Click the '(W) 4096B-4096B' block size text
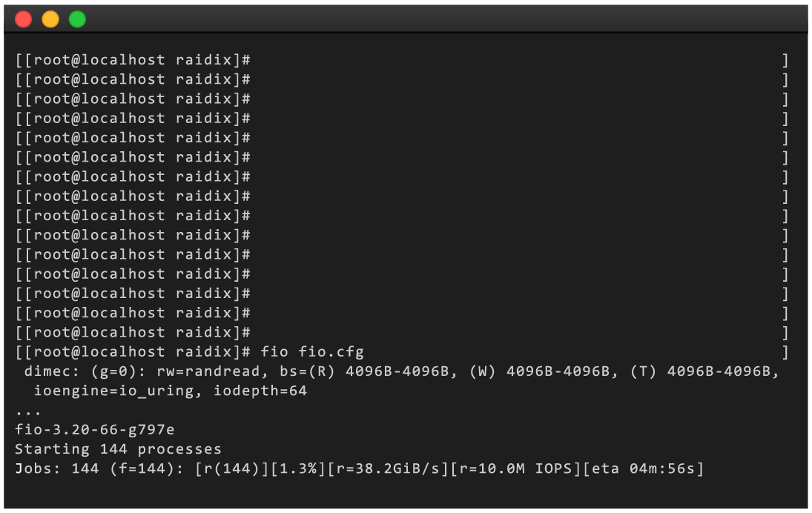The width and height of the screenshot is (812, 513). 539,371
